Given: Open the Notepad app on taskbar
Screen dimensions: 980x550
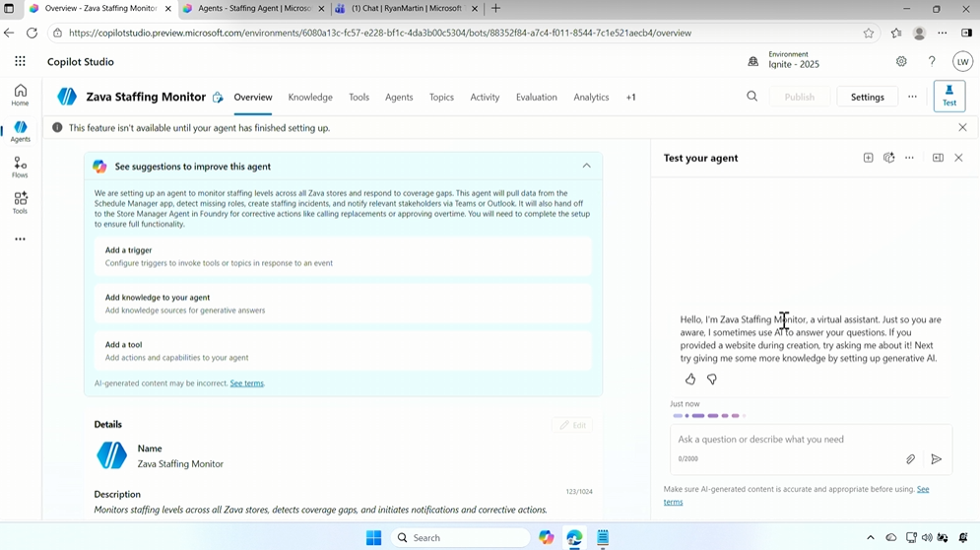Looking at the screenshot, I should click(603, 537).
